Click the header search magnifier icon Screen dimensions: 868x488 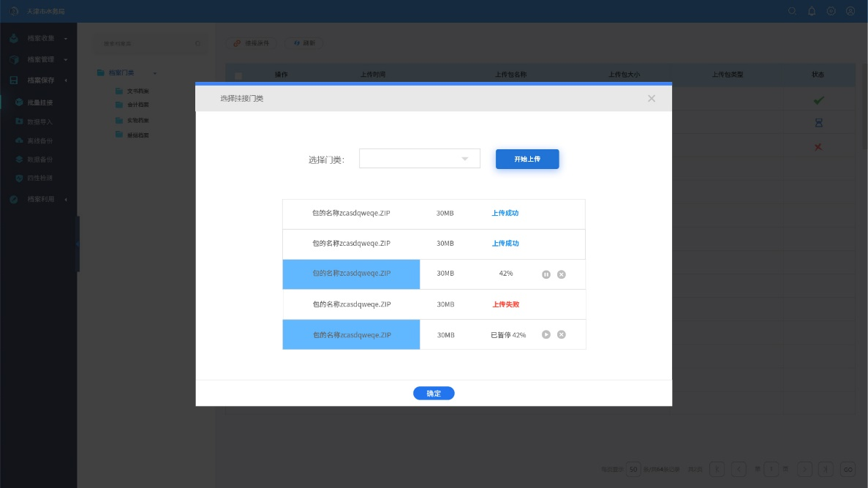coord(792,11)
